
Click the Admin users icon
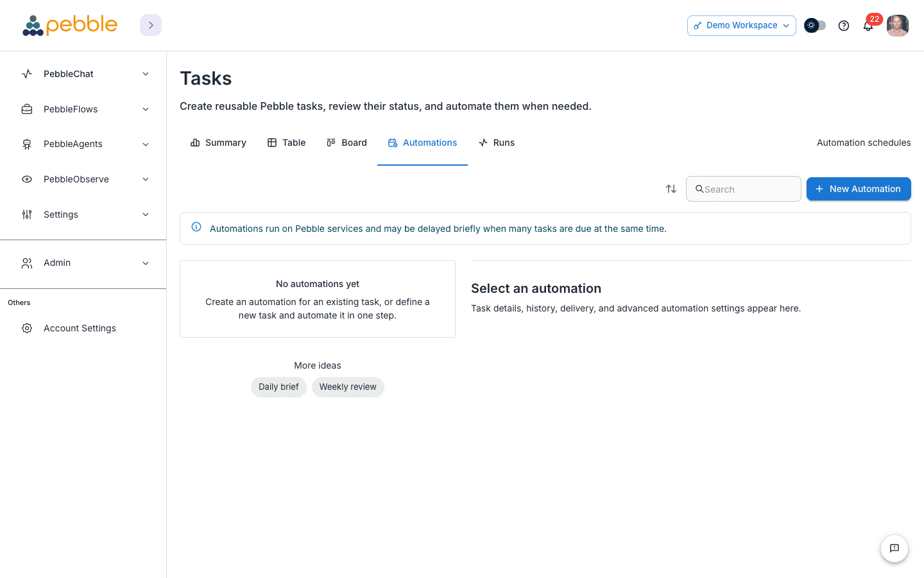click(x=27, y=263)
